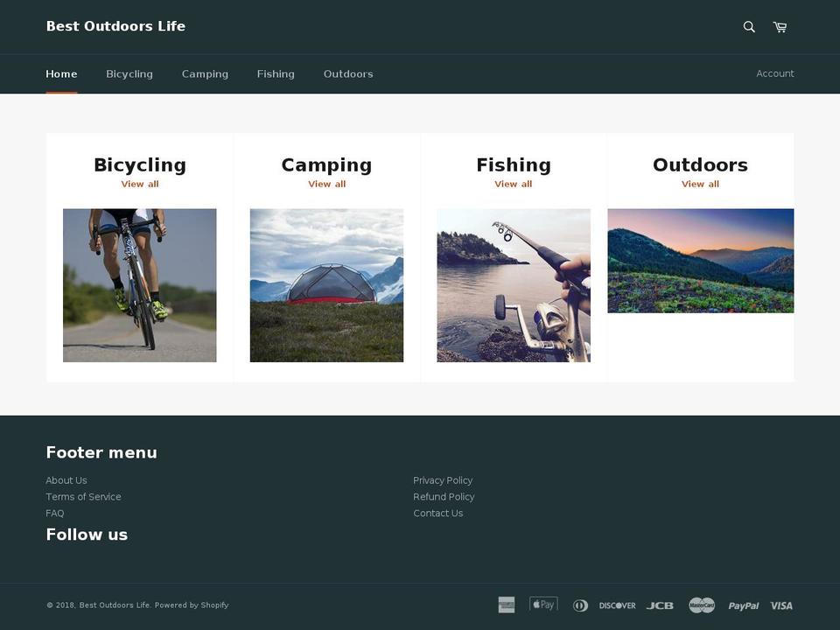Open Bicycling in the navigation bar

[129, 73]
